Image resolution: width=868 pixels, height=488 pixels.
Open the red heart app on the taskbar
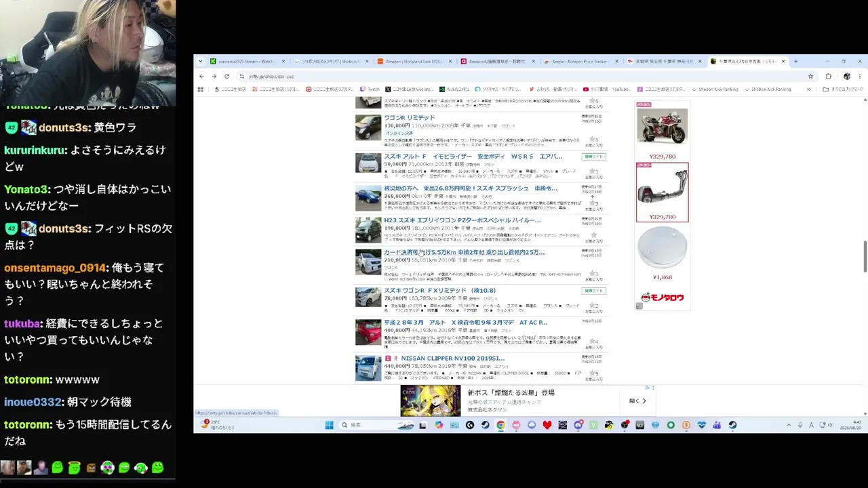point(547,425)
